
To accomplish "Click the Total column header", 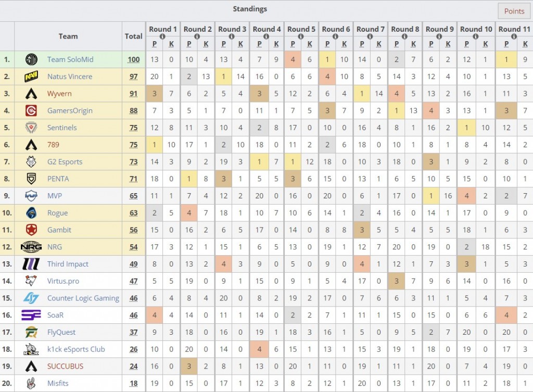I will (x=134, y=36).
